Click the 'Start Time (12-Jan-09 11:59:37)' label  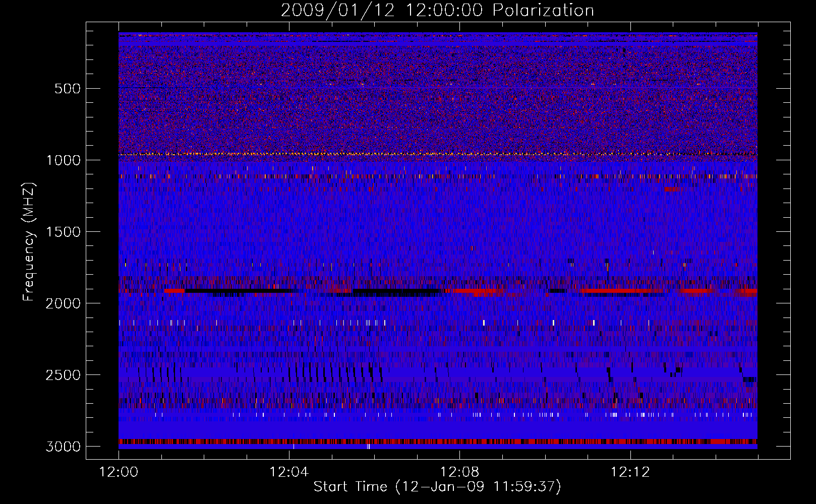coord(437,487)
